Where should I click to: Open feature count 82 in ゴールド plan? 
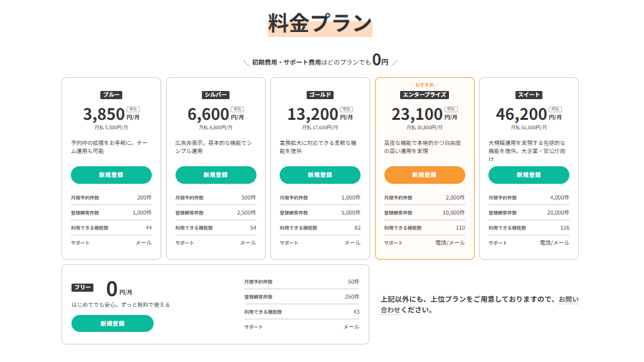[x=357, y=228]
